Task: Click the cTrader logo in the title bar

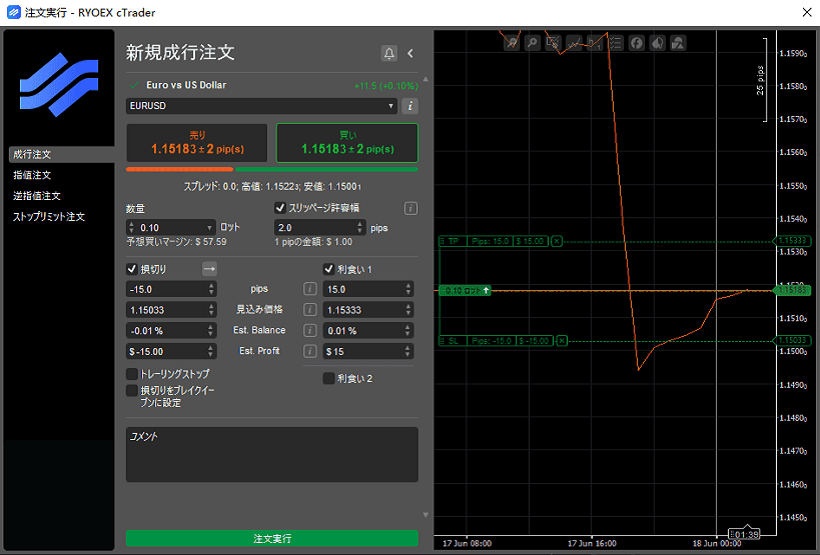Action: tap(14, 12)
